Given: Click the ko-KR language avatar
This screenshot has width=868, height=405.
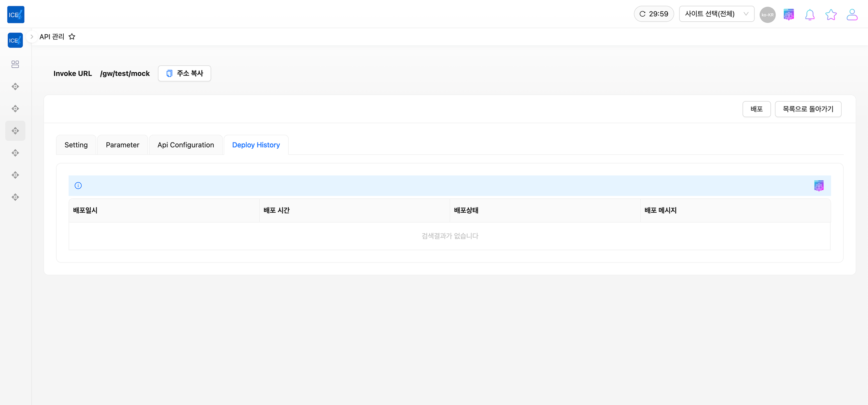Looking at the screenshot, I should click(x=767, y=15).
